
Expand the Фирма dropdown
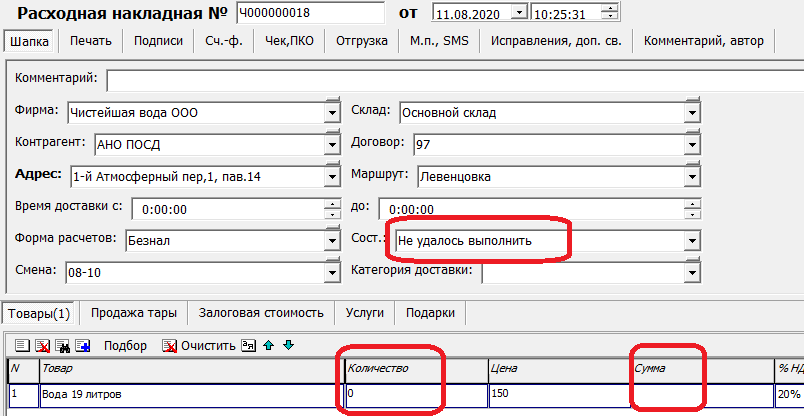(x=332, y=113)
